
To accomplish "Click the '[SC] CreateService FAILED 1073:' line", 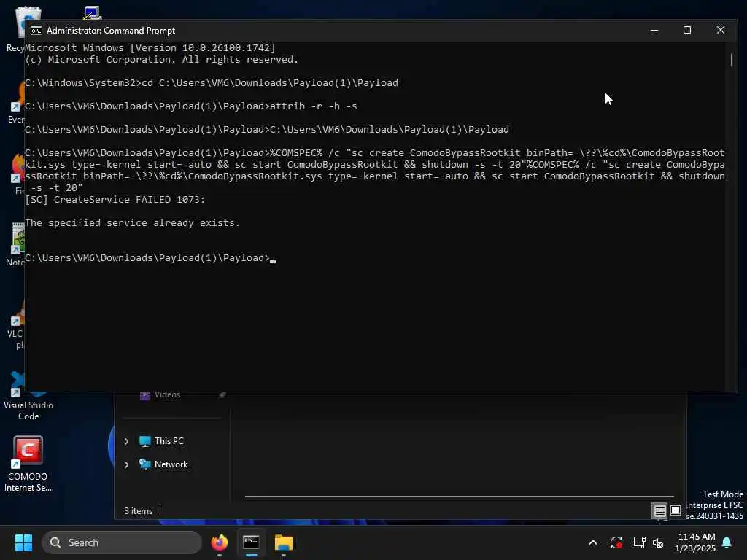I will pyautogui.click(x=115, y=200).
